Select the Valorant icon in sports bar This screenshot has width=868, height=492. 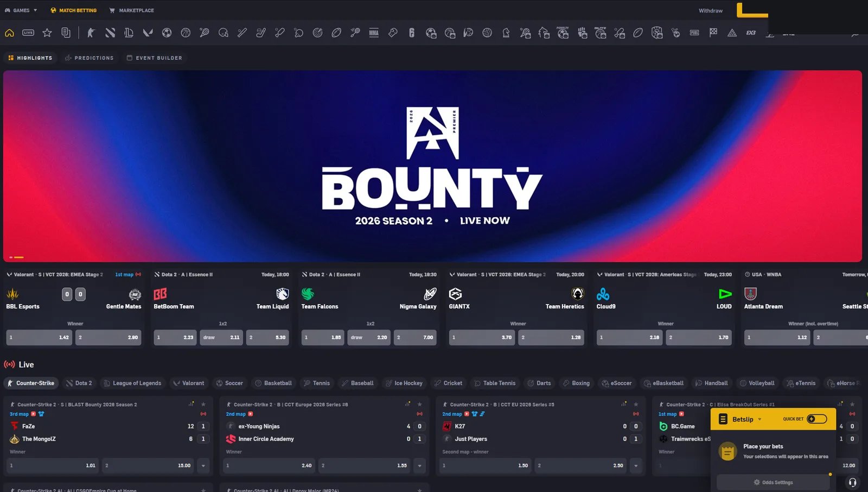[x=148, y=33]
